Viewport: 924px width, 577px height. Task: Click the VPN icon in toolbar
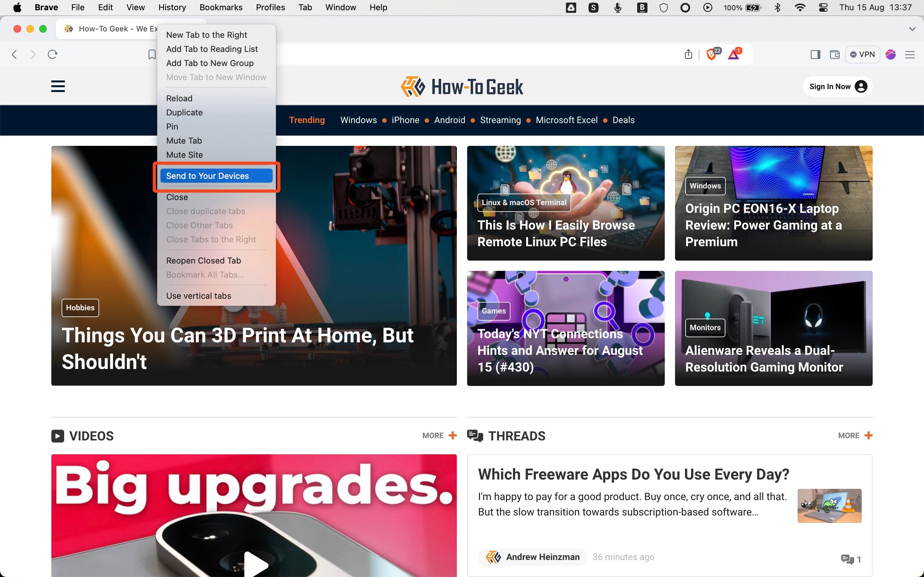point(862,53)
